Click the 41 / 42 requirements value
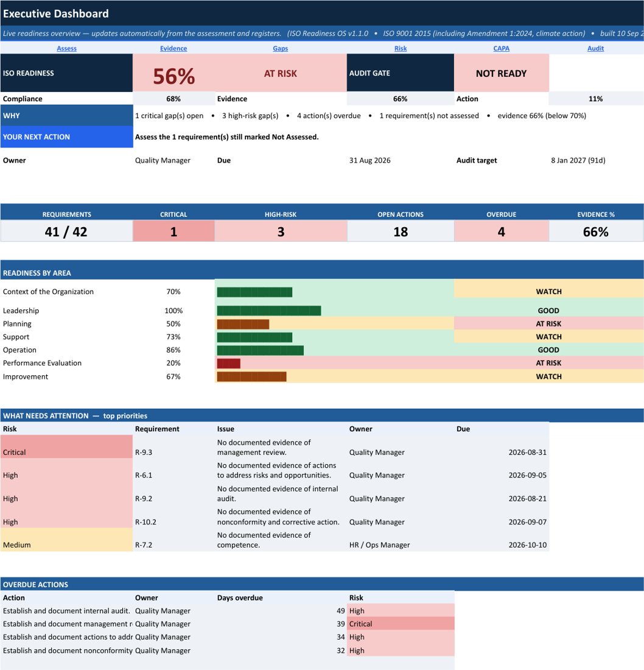Image resolution: width=644 pixels, height=670 pixels. (x=66, y=231)
